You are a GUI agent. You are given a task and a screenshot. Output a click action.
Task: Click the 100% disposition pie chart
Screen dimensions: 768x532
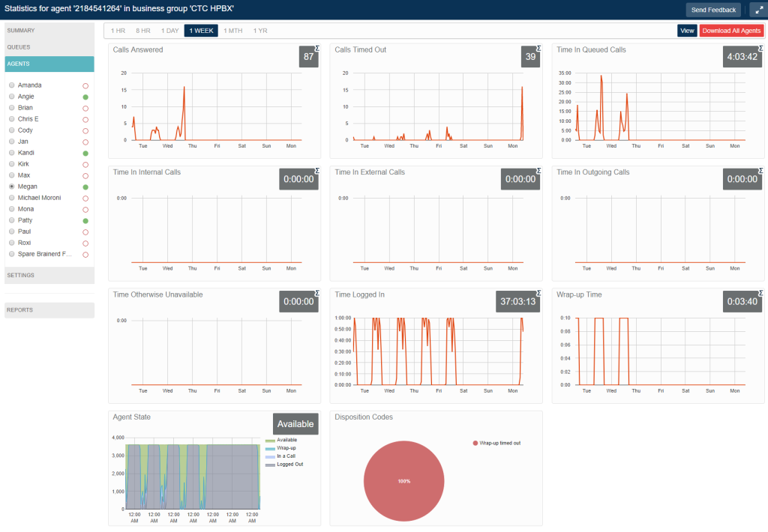pos(404,481)
